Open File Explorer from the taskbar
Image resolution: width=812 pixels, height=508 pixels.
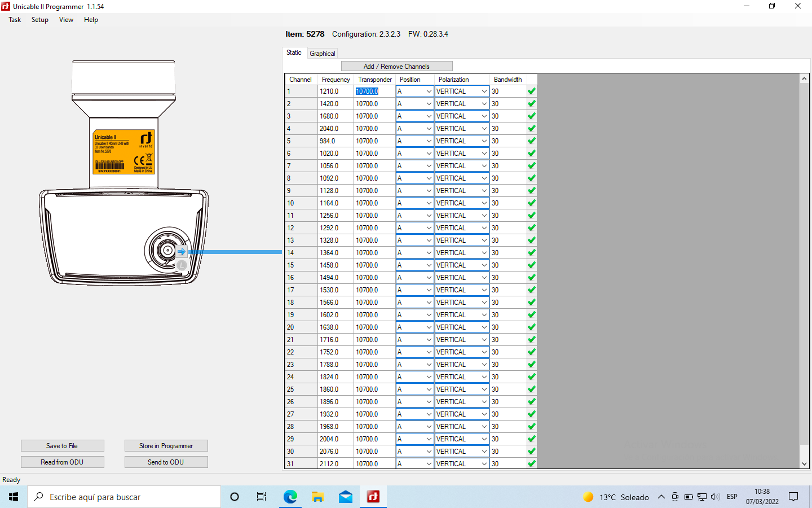[x=317, y=497]
